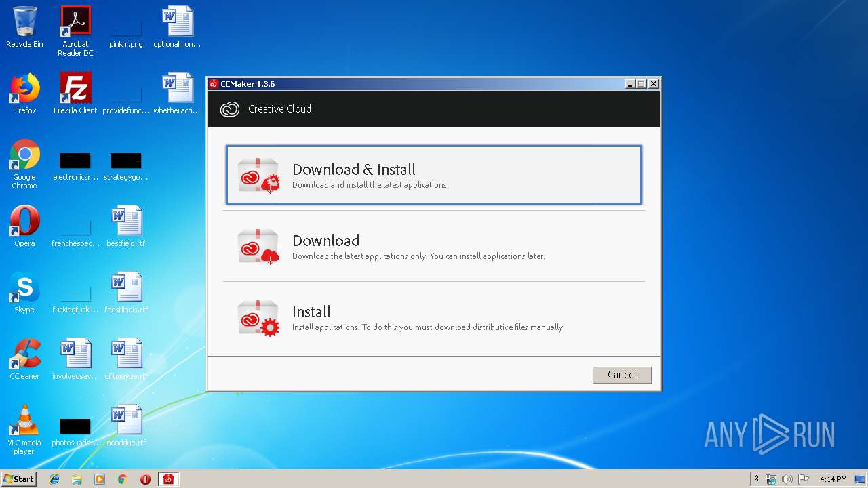Select needdue.rtf document
Image resolution: width=868 pixels, height=488 pixels.
tap(126, 426)
